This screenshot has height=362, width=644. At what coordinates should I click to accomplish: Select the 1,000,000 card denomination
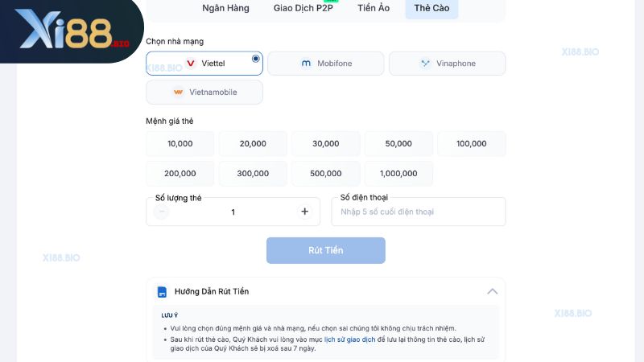[x=398, y=173]
